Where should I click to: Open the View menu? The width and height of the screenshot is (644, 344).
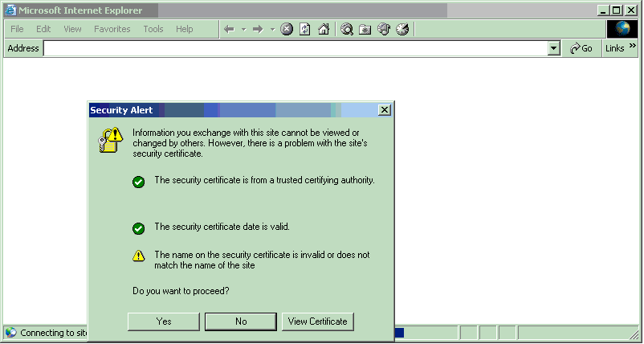[72, 29]
